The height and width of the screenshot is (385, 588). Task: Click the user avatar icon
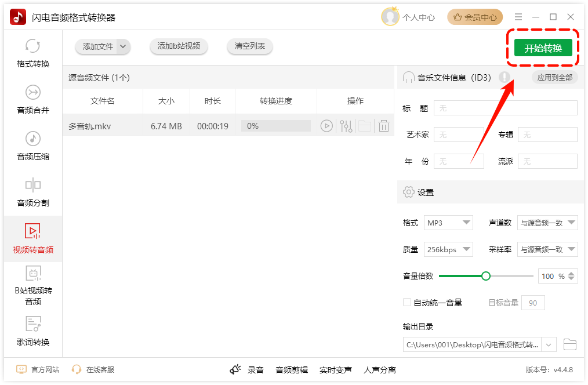[390, 17]
